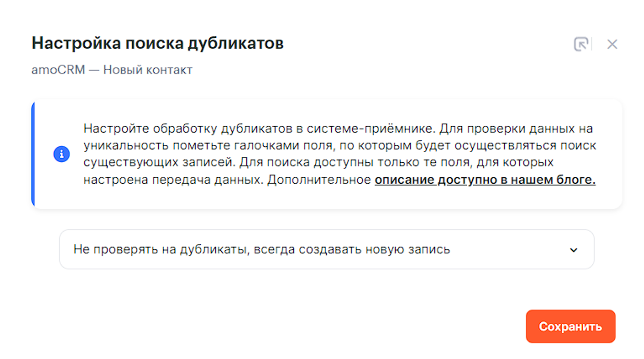
Task: Click the "Настройка поиска дубликатов" heading
Action: click(157, 43)
